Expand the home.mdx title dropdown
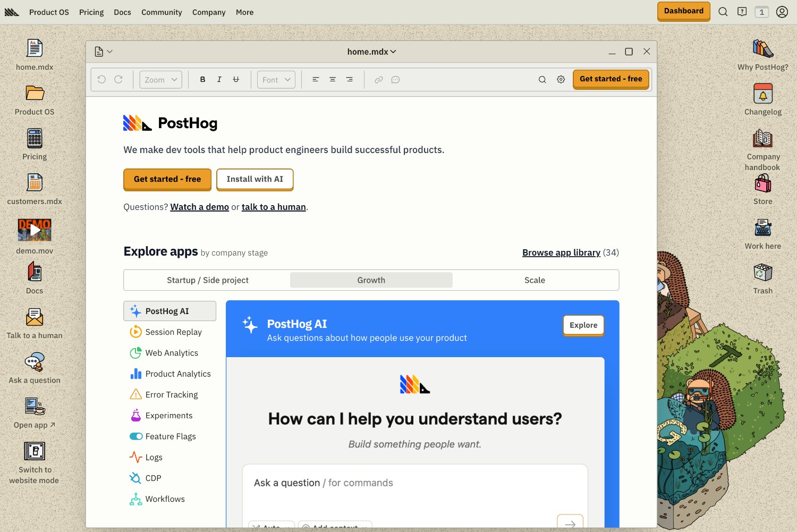Image resolution: width=797 pixels, height=532 pixels. click(371, 52)
